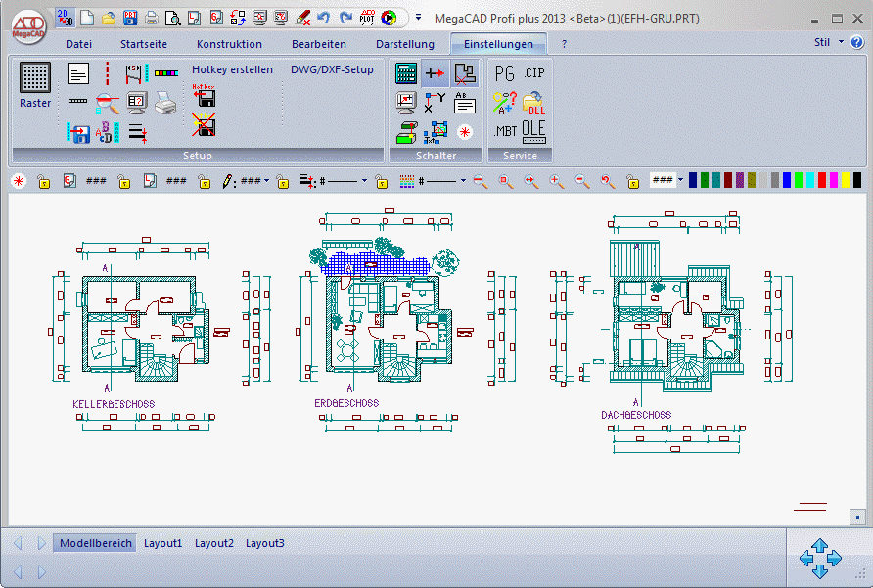Screen dimensions: 873x588
Task: Click the blue four-arrow pan control
Action: click(x=820, y=558)
